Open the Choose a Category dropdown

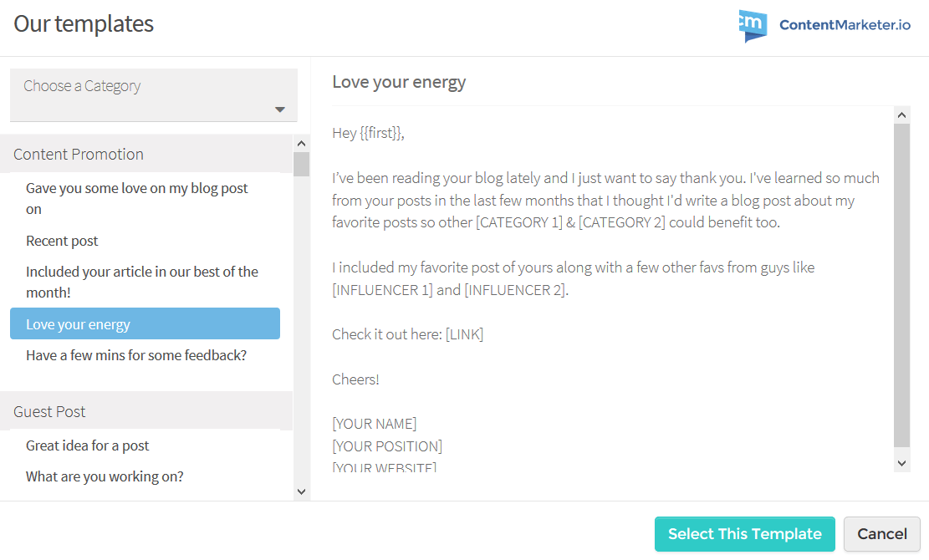(x=154, y=95)
